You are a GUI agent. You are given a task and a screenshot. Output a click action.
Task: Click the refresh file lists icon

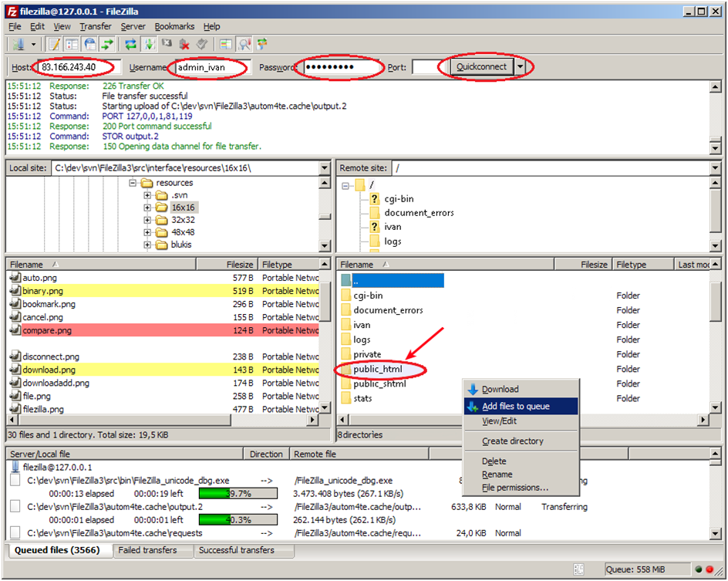tap(130, 45)
